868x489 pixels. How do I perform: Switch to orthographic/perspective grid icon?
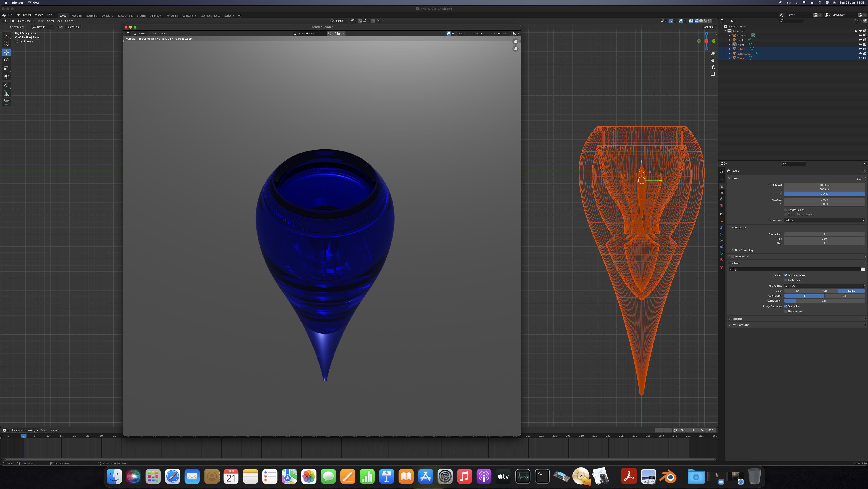pos(713,74)
